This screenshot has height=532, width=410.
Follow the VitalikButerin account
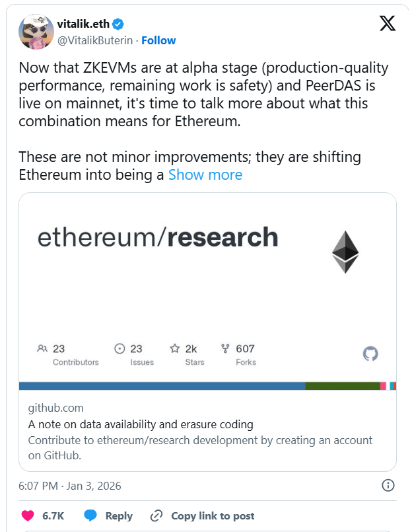coord(158,40)
